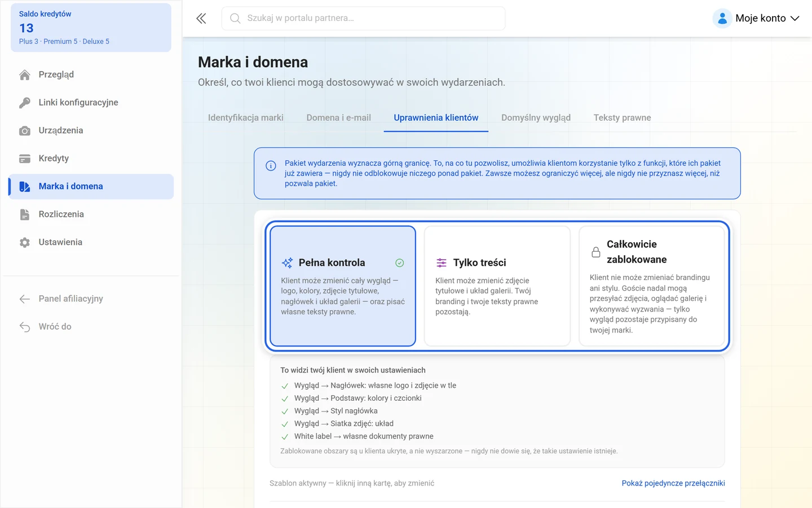Focus the Szukaj w portalu partnera field
Viewport: 812px width, 508px height.
(x=363, y=19)
